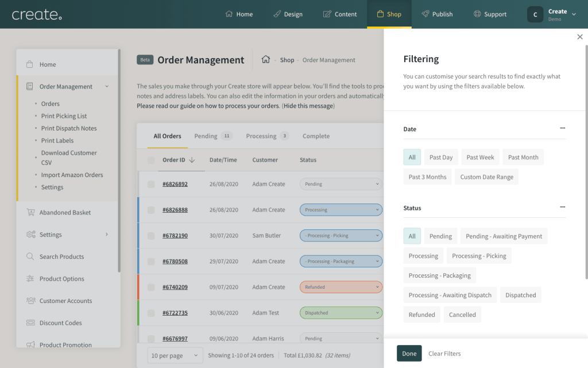This screenshot has width=588, height=368.
Task: Click the Abandoned Basket cart icon
Action: [30, 212]
